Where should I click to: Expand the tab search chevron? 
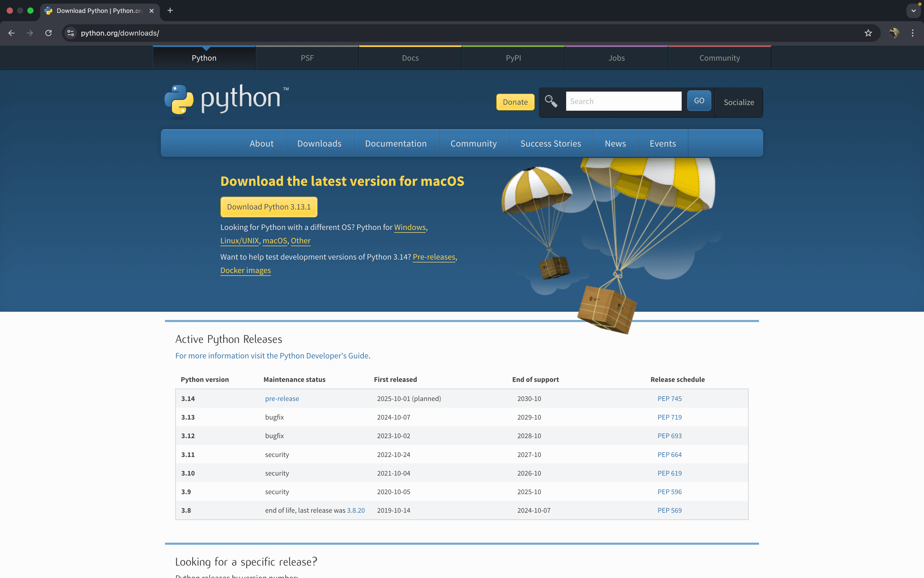coord(913,11)
